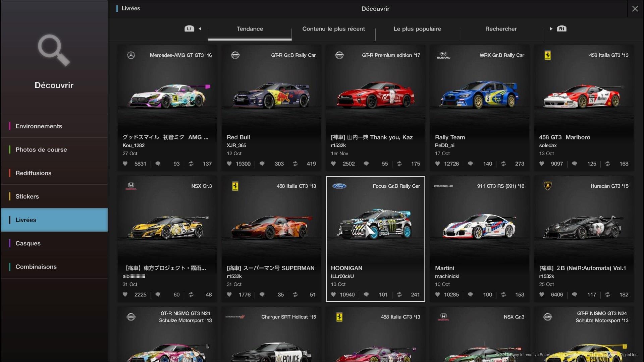Viewport: 644px width, 362px height.
Task: Click Porsche logo on 911 GT3 RS card
Action: (443, 186)
